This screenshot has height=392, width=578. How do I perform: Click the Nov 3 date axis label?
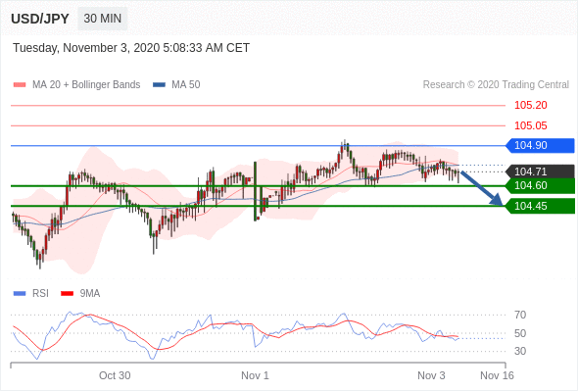pyautogui.click(x=431, y=375)
